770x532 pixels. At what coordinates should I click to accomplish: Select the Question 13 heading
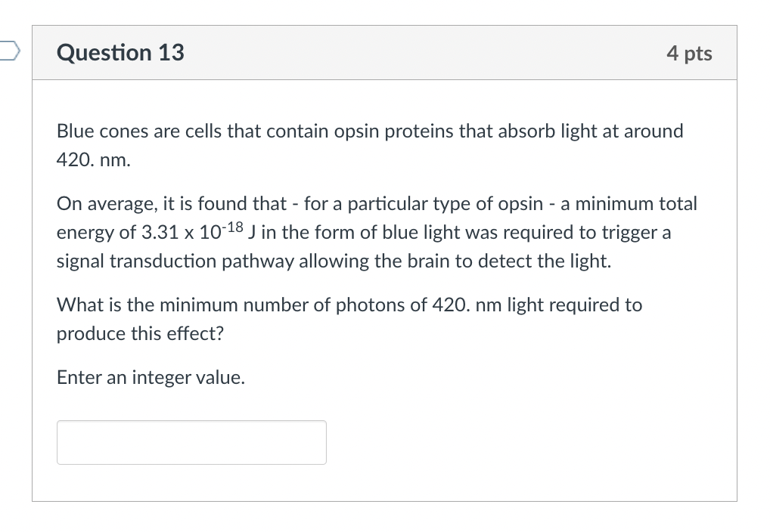pos(120,52)
